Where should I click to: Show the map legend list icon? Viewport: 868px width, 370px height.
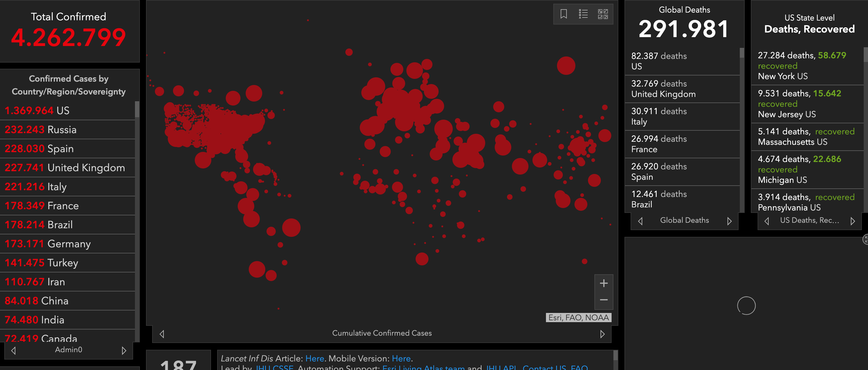583,14
